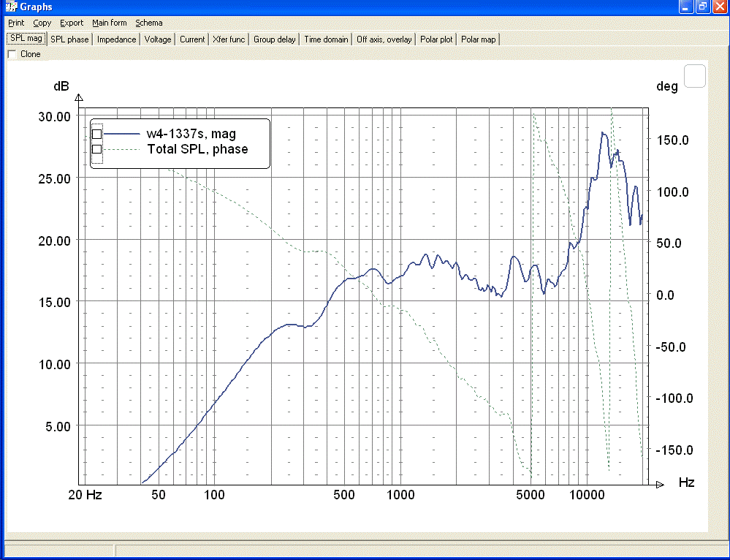Open the Copy menu
Viewport: 730px width, 560px height.
coord(42,23)
